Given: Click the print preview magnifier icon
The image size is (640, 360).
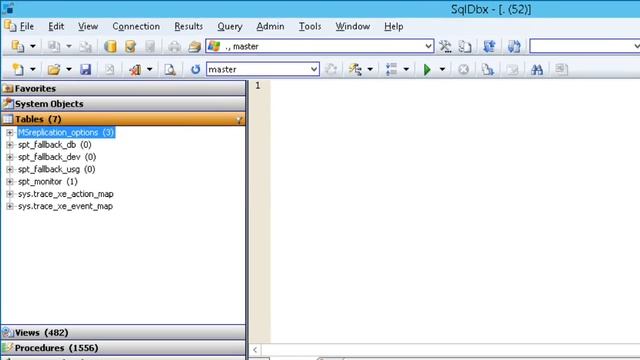Looking at the screenshot, I should [x=170, y=69].
